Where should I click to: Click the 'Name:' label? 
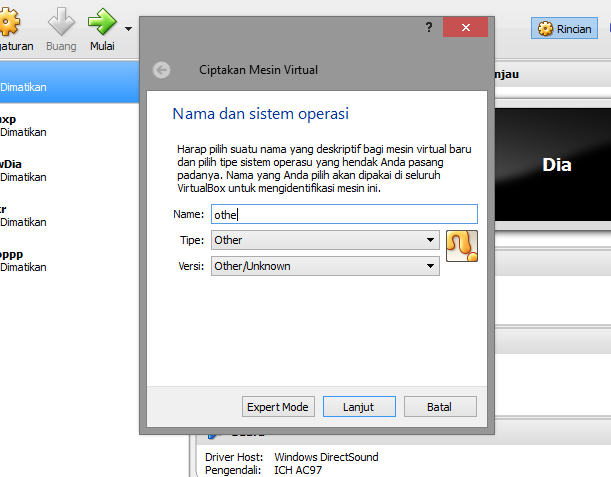(x=188, y=214)
